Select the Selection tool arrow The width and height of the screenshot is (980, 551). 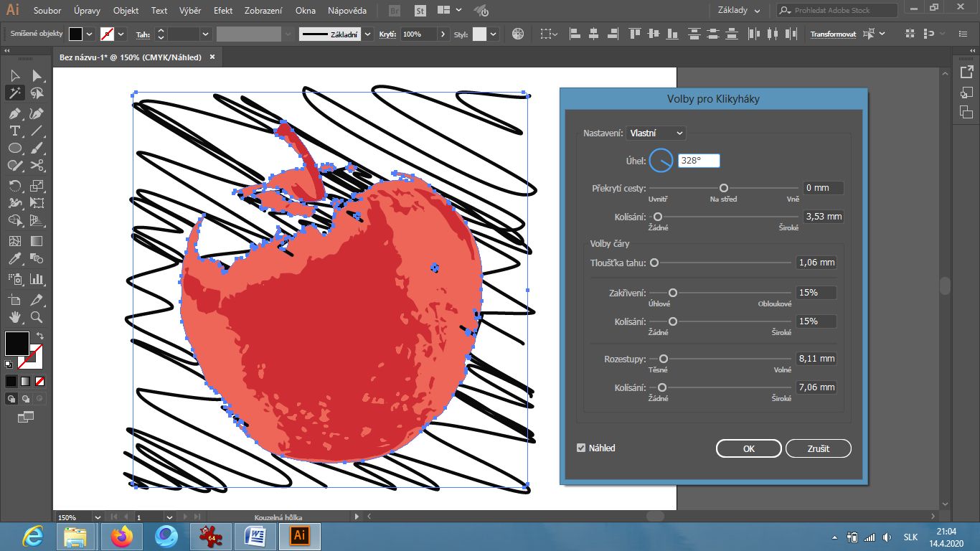point(14,76)
